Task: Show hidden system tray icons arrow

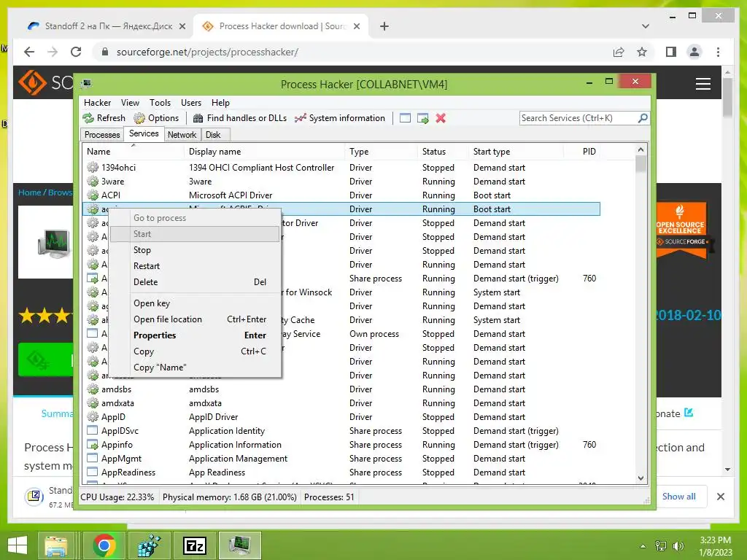Action: (643, 546)
